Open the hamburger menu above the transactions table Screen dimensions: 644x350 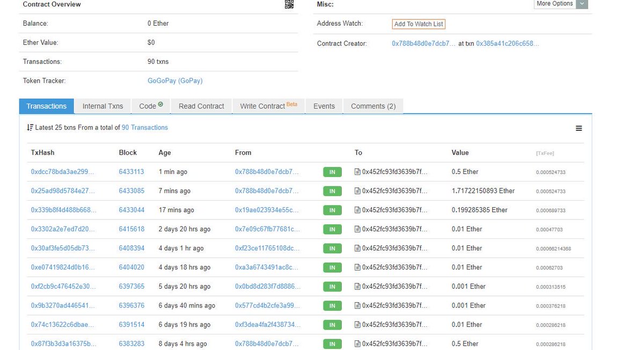(x=579, y=128)
